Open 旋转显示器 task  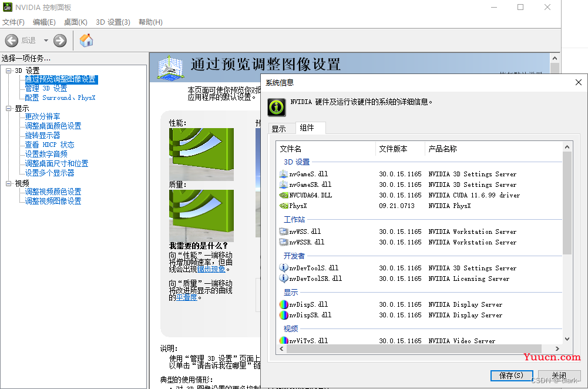(42, 135)
